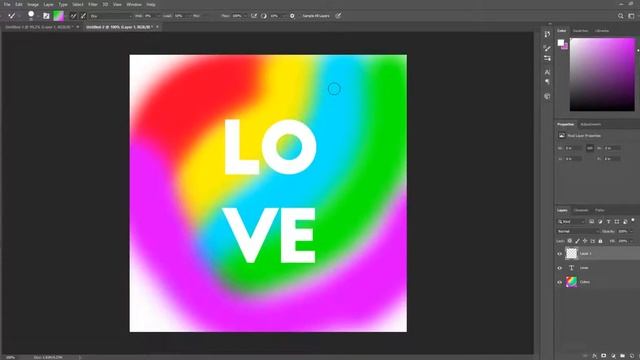
Task: Filter layers by smart objects icon
Action: [625, 222]
